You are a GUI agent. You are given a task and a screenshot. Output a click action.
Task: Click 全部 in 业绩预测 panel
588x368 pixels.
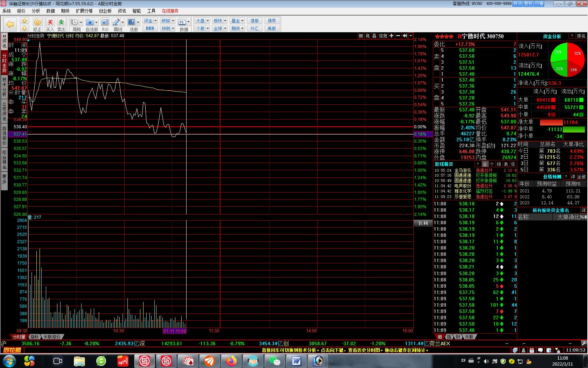(x=581, y=177)
